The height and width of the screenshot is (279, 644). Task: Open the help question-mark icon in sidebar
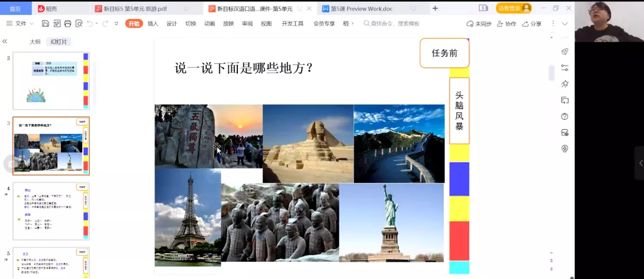pyautogui.click(x=565, y=116)
